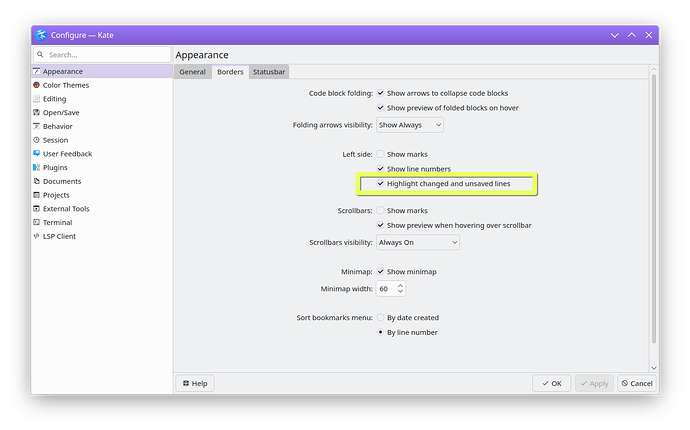Open Scrollbars visibility dropdown
690x430 pixels.
pos(418,243)
